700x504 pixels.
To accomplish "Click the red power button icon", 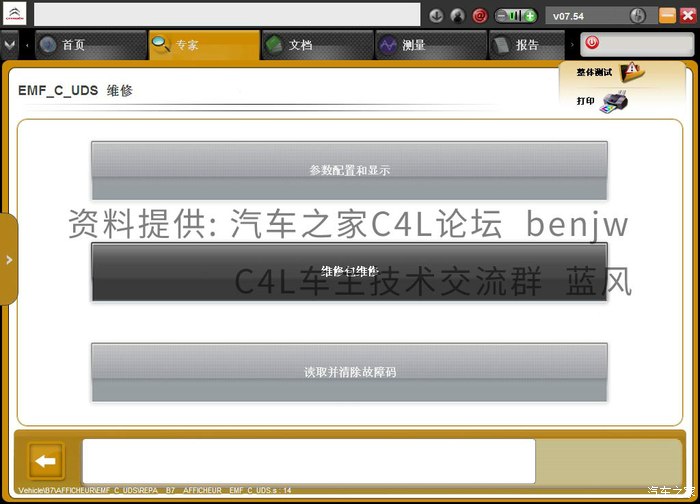I will [592, 43].
